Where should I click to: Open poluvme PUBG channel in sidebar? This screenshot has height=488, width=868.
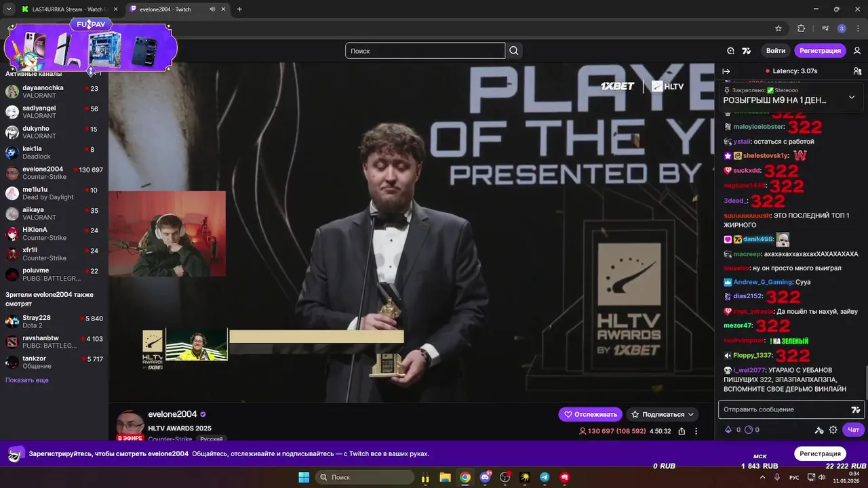pos(54,274)
